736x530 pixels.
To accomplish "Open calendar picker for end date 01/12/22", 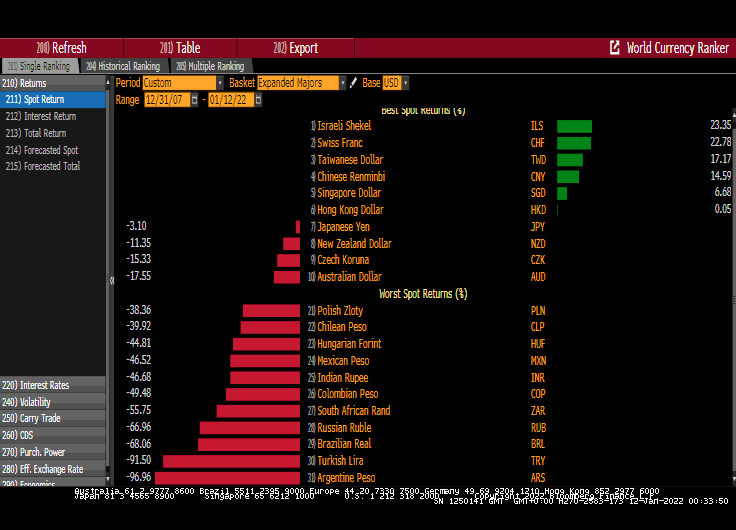I will click(x=258, y=100).
